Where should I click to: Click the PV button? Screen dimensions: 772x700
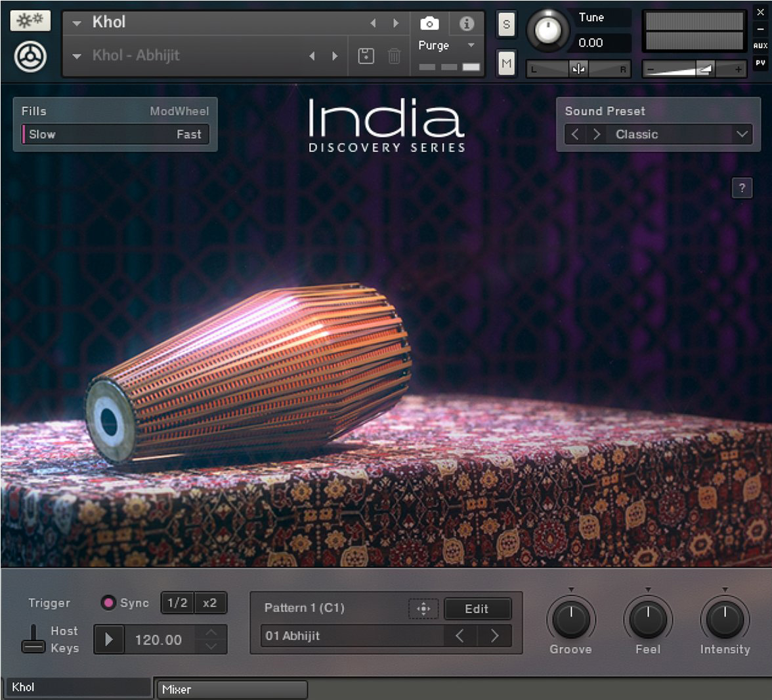click(x=760, y=63)
